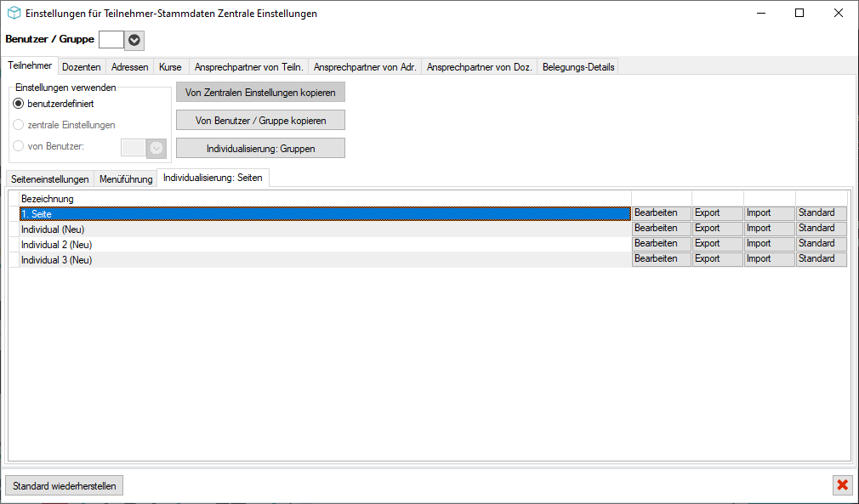Open the Menüführung sub-tab

tap(126, 179)
